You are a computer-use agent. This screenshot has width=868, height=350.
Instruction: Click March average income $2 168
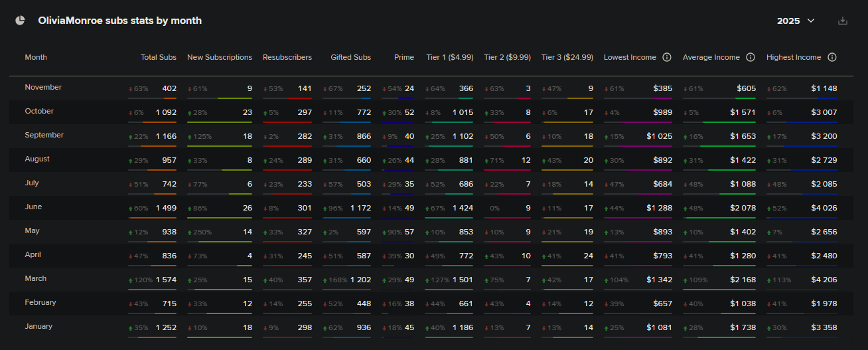click(743, 280)
